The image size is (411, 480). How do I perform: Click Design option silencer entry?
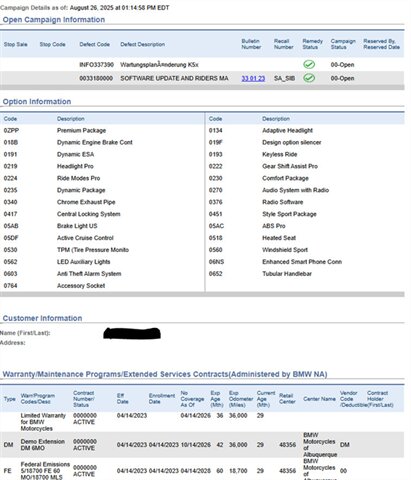tap(292, 142)
